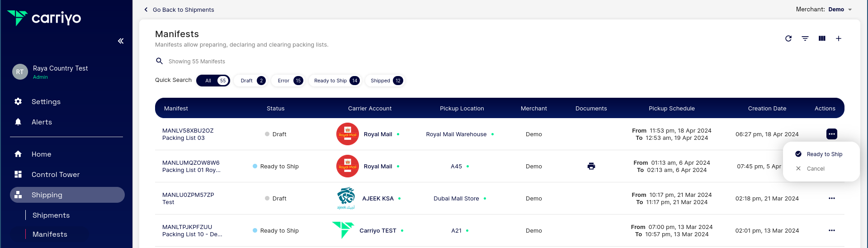Select Ready to Ship in actions menu
The height and width of the screenshot is (248, 868).
click(x=824, y=154)
